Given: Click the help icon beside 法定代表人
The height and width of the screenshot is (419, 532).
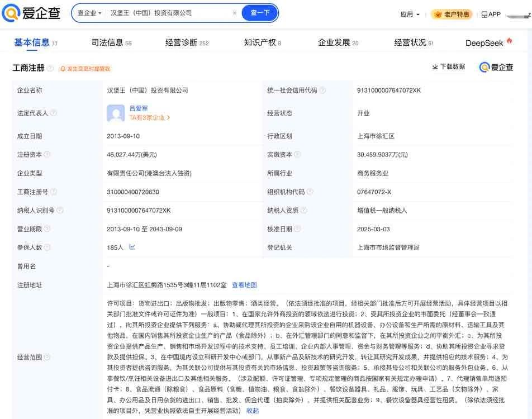Looking at the screenshot, I should [x=54, y=113].
